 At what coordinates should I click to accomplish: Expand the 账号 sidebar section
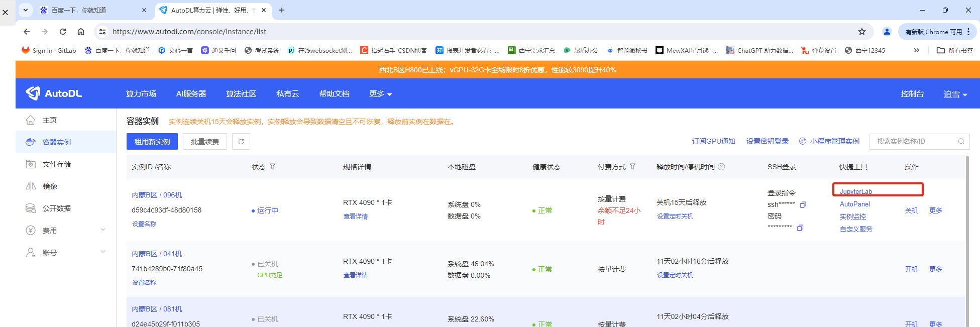(103, 252)
